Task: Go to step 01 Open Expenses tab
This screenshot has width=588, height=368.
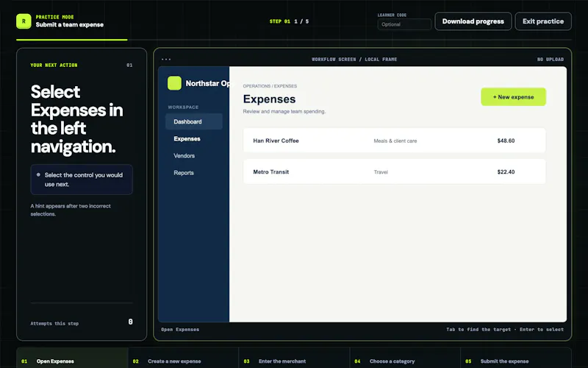Action: [72, 358]
